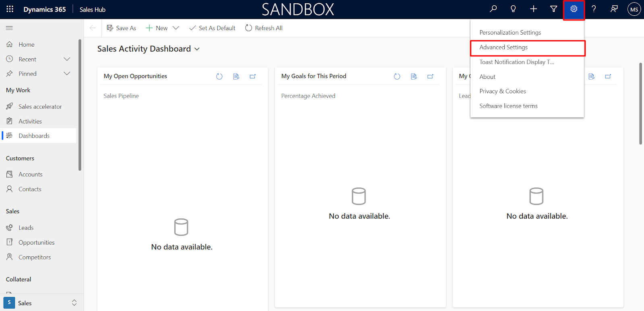
Task: Expand the My Open Opportunities chart
Action: point(253,76)
